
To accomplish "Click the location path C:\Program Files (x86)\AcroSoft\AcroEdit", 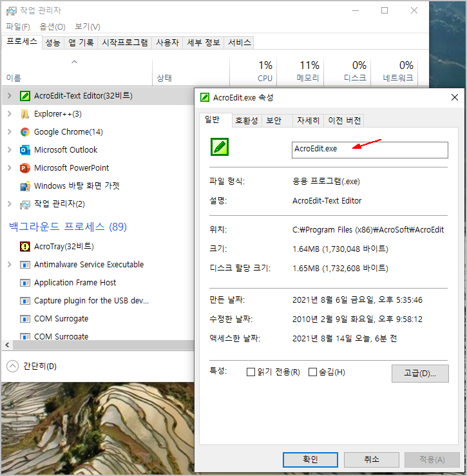I will coord(368,230).
